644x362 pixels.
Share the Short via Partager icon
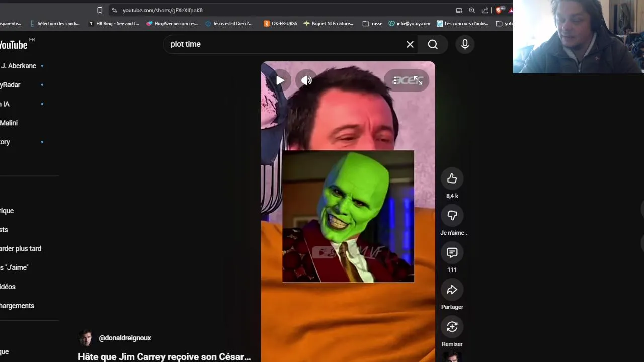coord(452,290)
